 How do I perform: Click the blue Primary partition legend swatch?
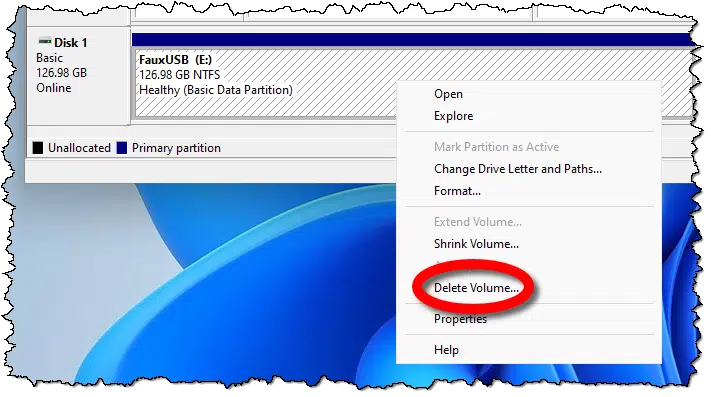tap(122, 148)
